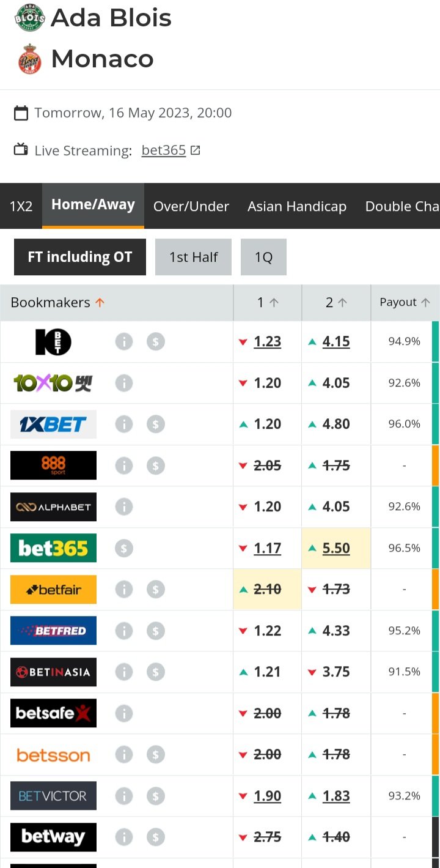Click dollar icon next to bet365 logo
Viewport: 440px width, 868px height.
coord(124,548)
